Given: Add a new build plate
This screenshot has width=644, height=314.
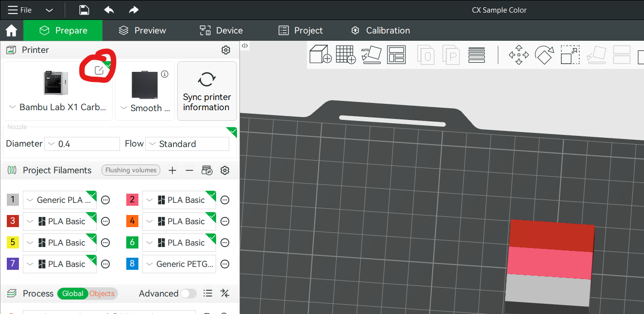Looking at the screenshot, I should [346, 54].
